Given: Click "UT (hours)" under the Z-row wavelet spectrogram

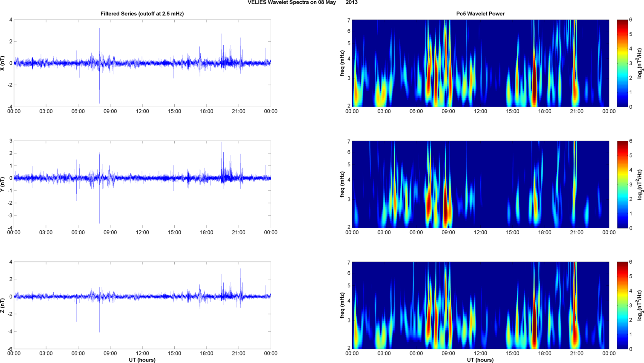Looking at the screenshot, I should (480, 360).
